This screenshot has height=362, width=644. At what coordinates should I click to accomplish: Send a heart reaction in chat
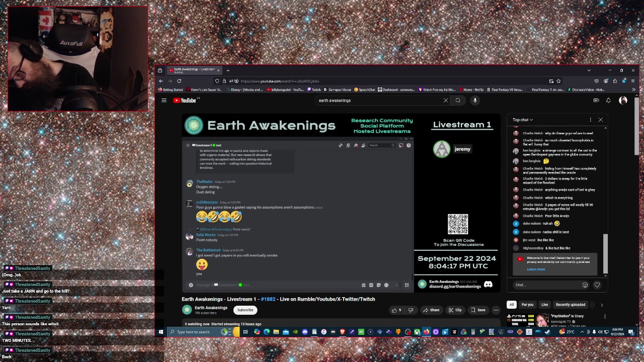tap(597, 285)
